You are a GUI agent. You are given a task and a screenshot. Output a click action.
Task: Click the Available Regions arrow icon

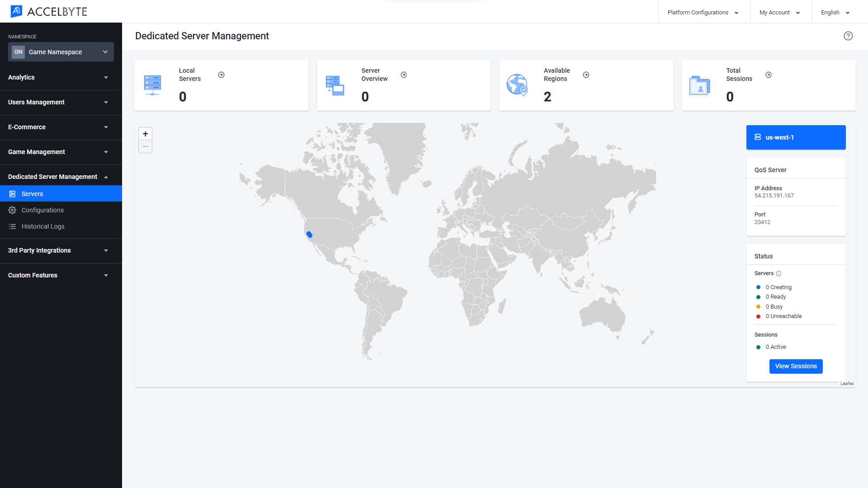[x=586, y=75]
